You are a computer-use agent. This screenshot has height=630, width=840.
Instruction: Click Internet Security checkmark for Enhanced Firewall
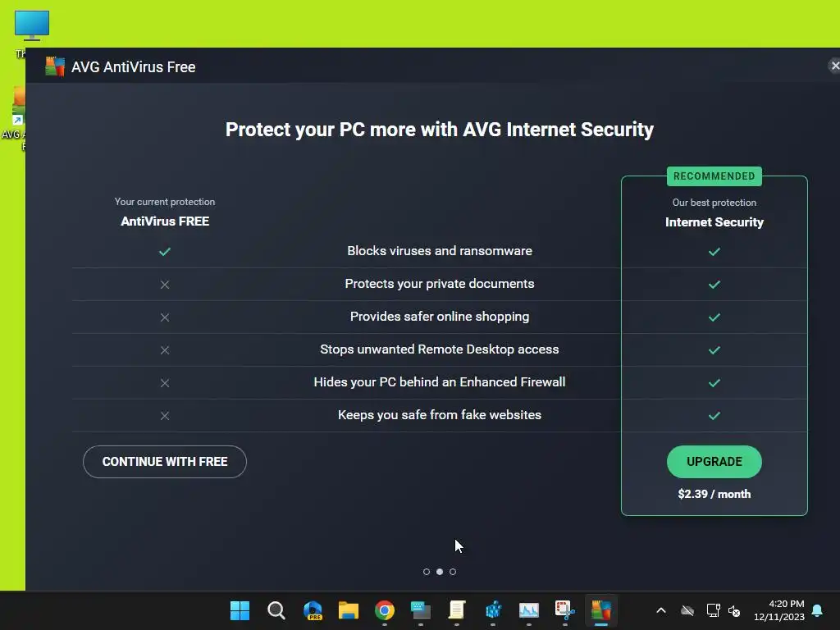[x=714, y=383]
